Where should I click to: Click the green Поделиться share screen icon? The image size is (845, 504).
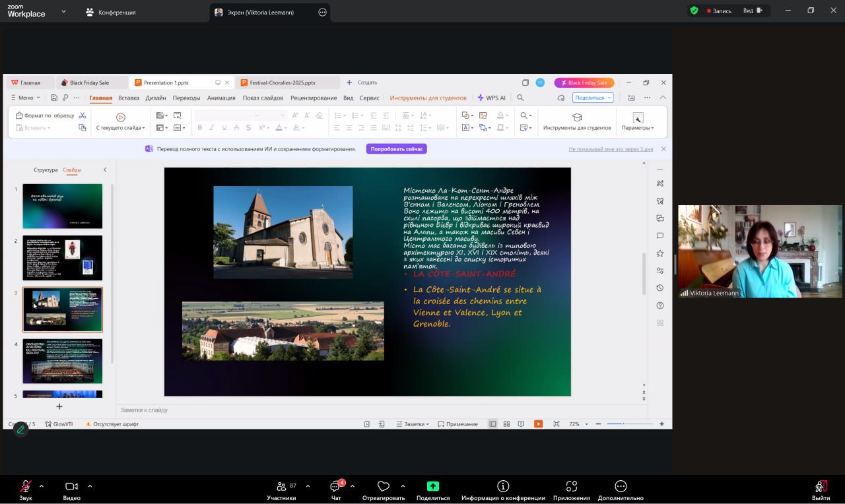(x=433, y=486)
